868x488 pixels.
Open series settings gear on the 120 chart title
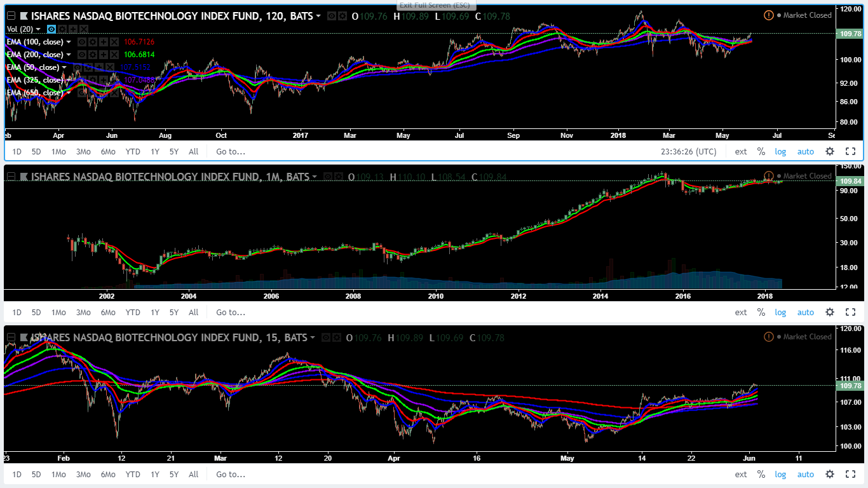[x=342, y=16]
